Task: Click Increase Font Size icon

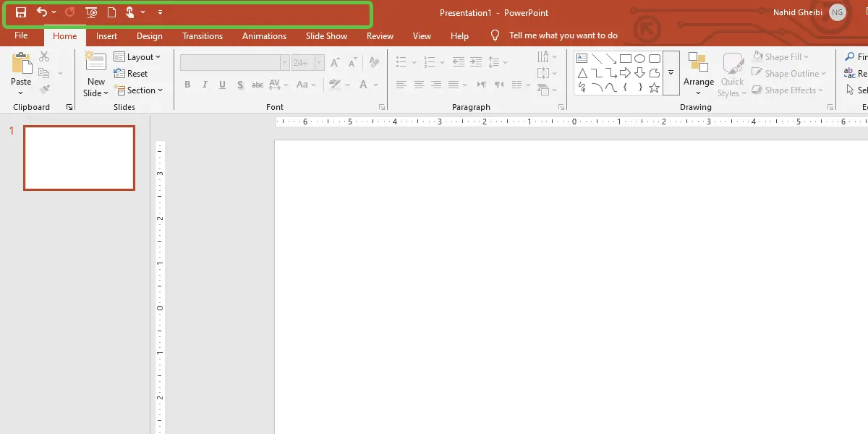Action: (x=335, y=63)
